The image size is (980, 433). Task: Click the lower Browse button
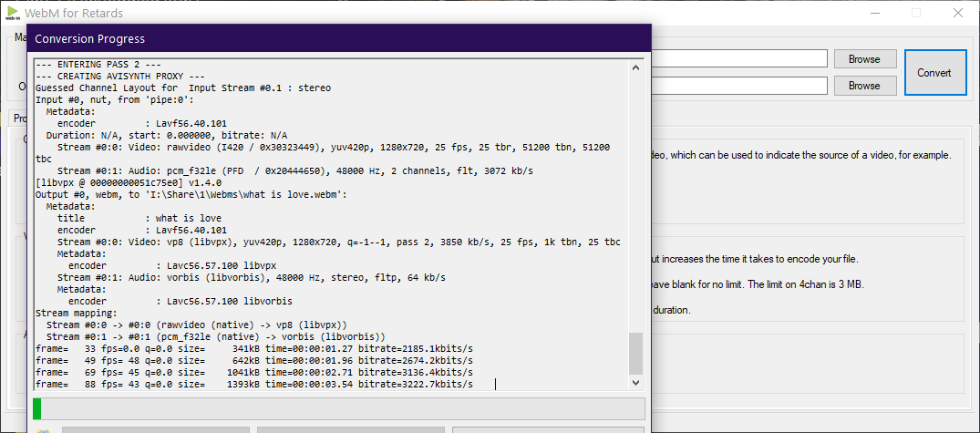(x=863, y=86)
